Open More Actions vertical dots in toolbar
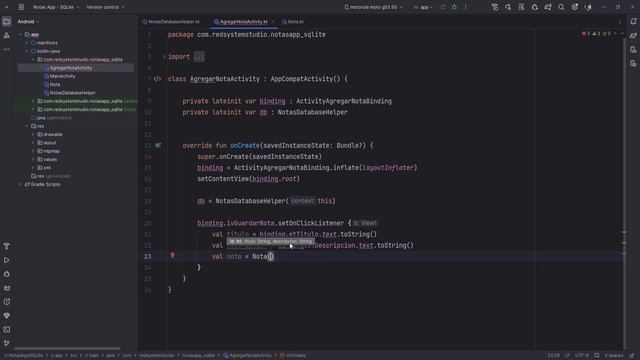Viewport: 640px width, 360px height. pyautogui.click(x=465, y=7)
